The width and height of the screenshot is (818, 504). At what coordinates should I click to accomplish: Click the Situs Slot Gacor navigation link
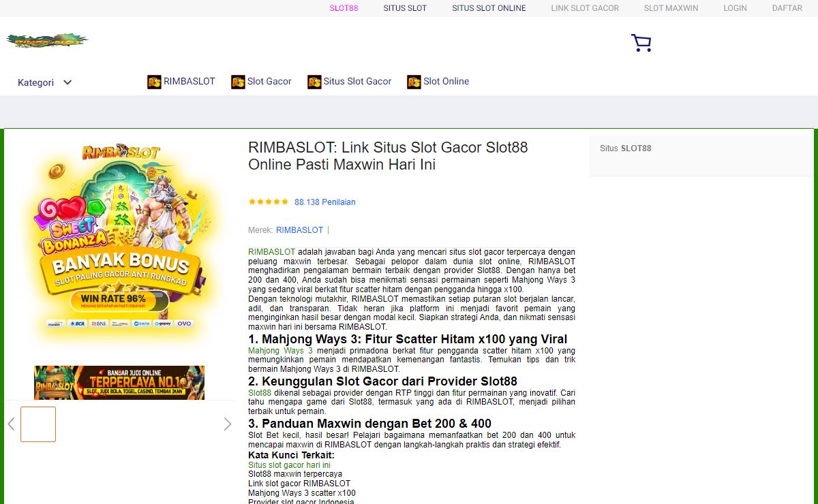pyautogui.click(x=357, y=81)
